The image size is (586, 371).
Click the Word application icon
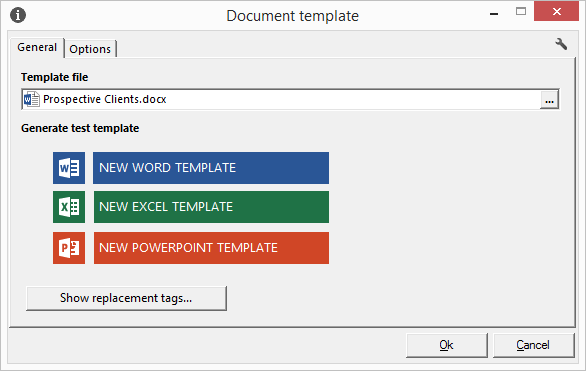[69, 168]
